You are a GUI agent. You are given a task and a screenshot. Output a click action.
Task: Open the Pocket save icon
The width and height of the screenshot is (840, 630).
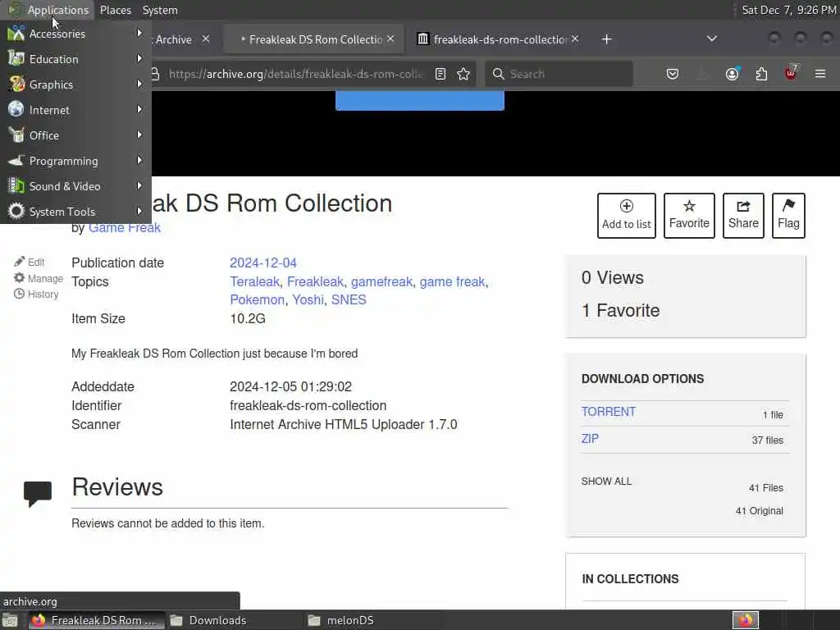[x=673, y=74]
